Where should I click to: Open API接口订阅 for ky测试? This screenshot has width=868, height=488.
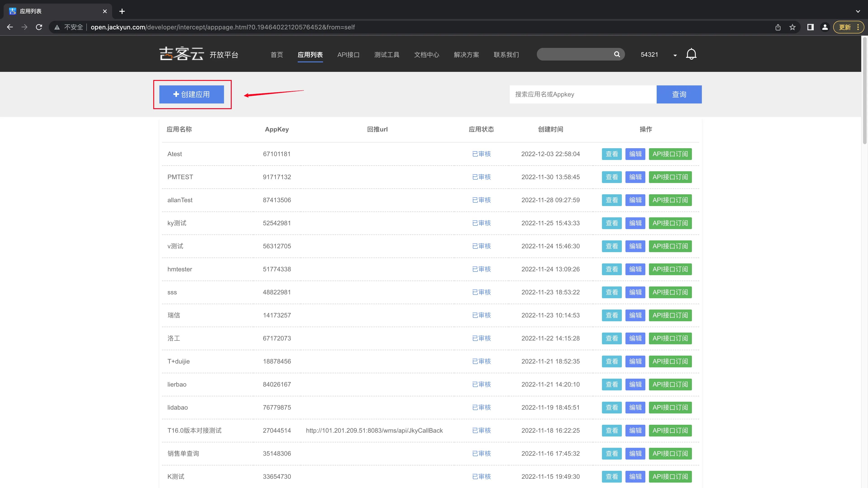[670, 223]
